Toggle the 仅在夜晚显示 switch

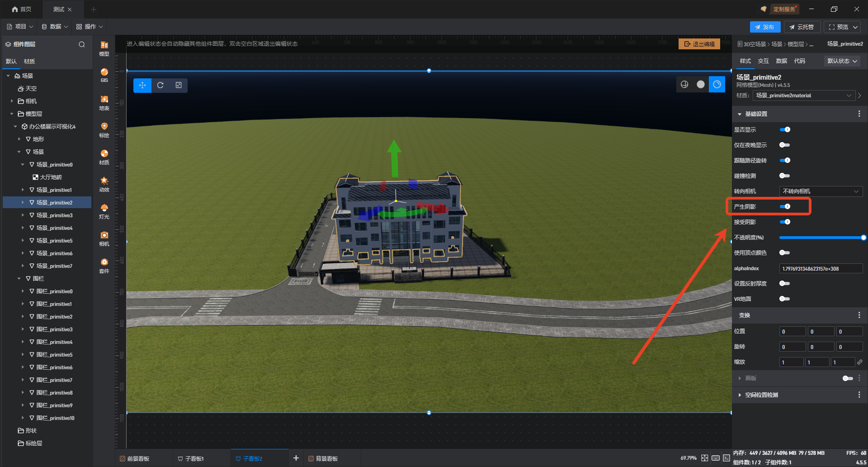coord(785,145)
